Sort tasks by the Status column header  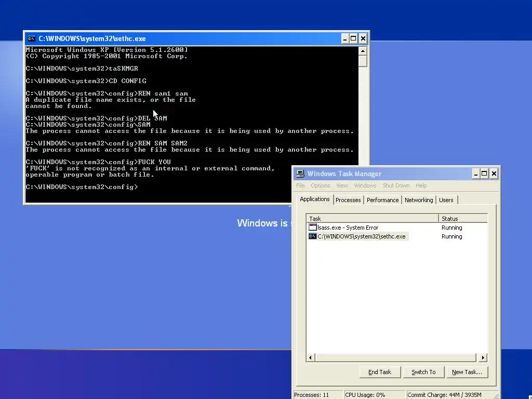pyautogui.click(x=463, y=219)
